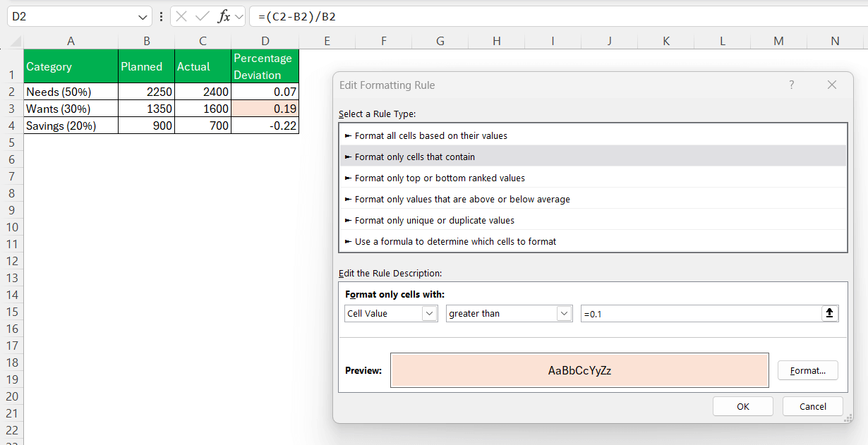The height and width of the screenshot is (445, 868).
Task: Click the Cancel button
Action: pyautogui.click(x=813, y=406)
